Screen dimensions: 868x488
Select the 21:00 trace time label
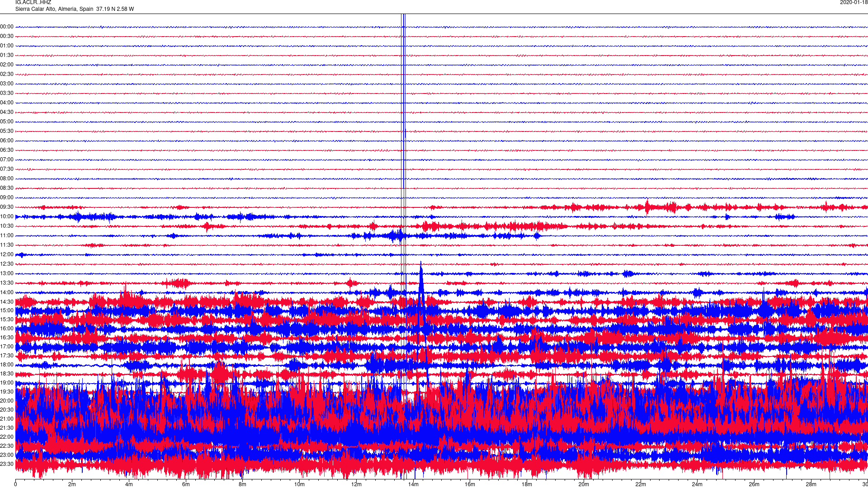click(7, 419)
